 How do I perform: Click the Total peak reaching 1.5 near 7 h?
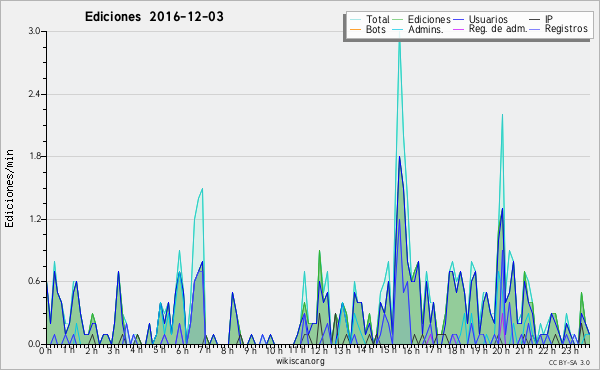click(x=202, y=189)
